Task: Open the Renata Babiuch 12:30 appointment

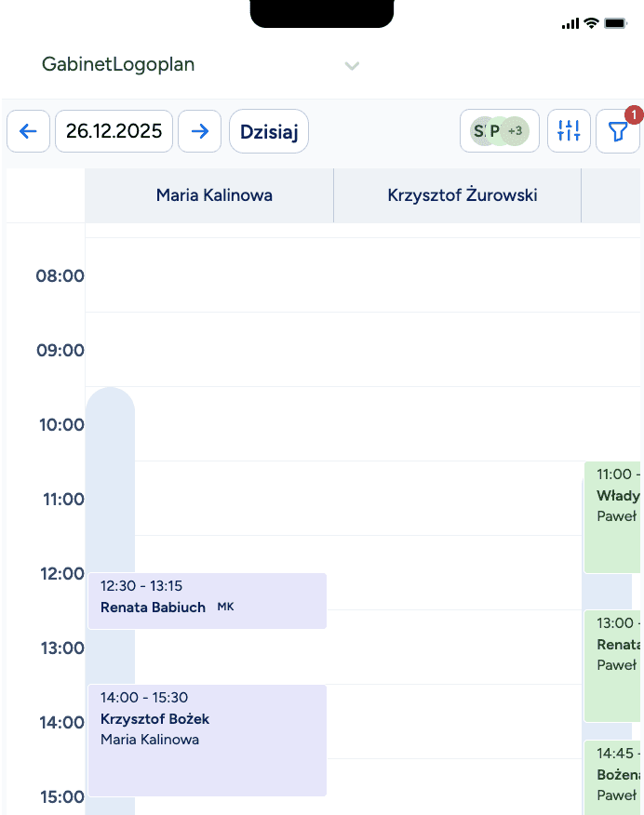Action: [x=207, y=600]
